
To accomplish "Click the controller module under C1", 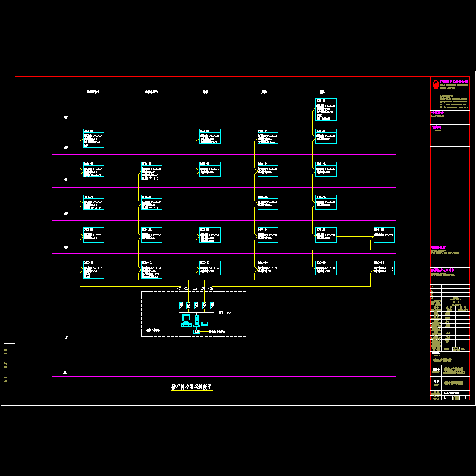I will [x=181, y=305].
